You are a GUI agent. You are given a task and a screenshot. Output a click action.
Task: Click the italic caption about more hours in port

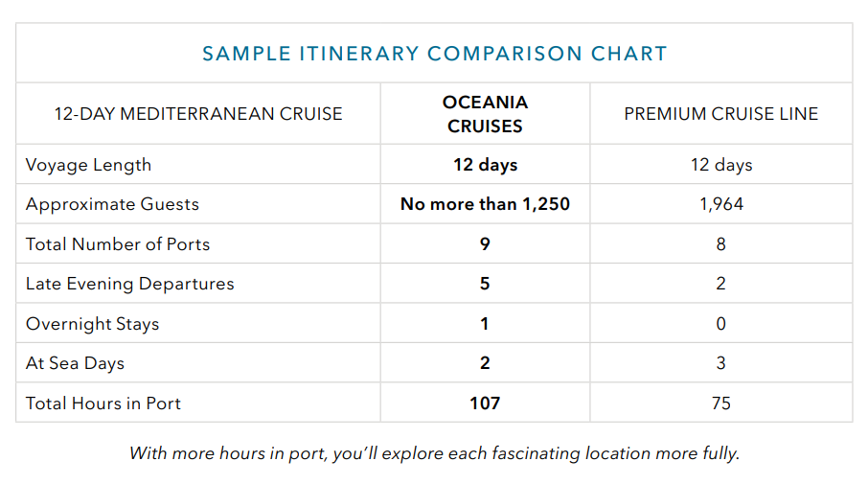click(434, 453)
